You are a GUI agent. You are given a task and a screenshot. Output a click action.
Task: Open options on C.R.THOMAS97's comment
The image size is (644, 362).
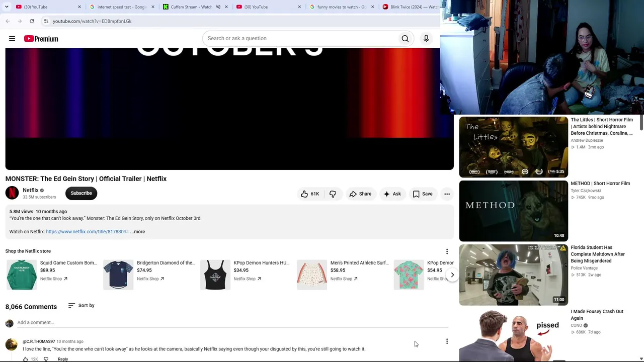[447, 341]
